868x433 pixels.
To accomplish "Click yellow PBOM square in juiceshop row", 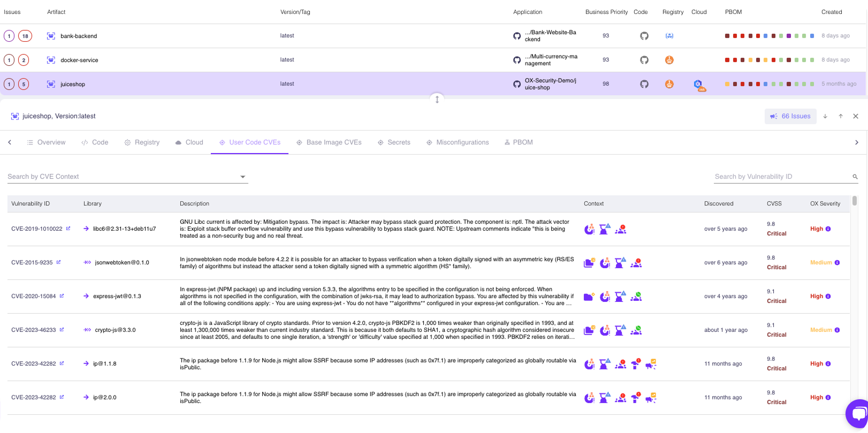I will coord(727,84).
